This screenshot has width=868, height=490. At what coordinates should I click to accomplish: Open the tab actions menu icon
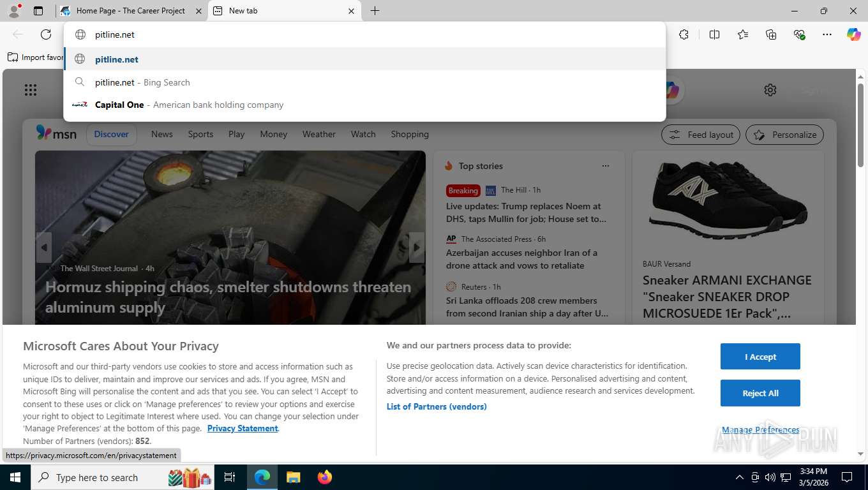pyautogui.click(x=38, y=11)
